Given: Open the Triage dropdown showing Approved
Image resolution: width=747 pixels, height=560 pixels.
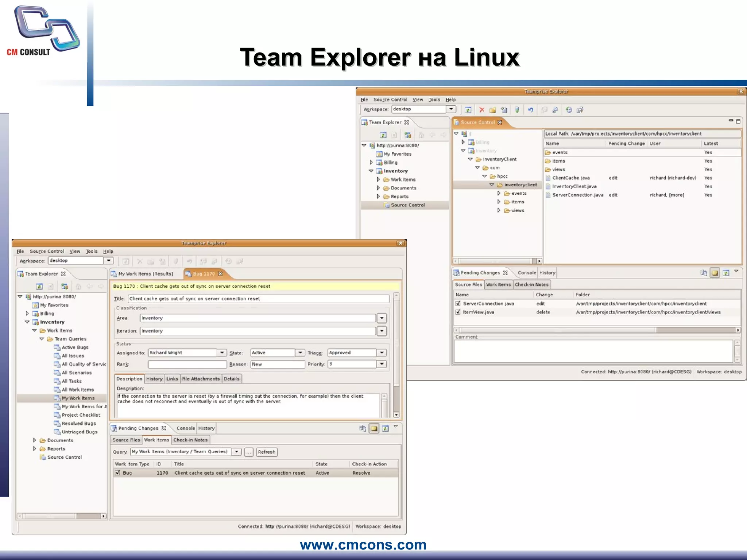Looking at the screenshot, I should coord(382,353).
